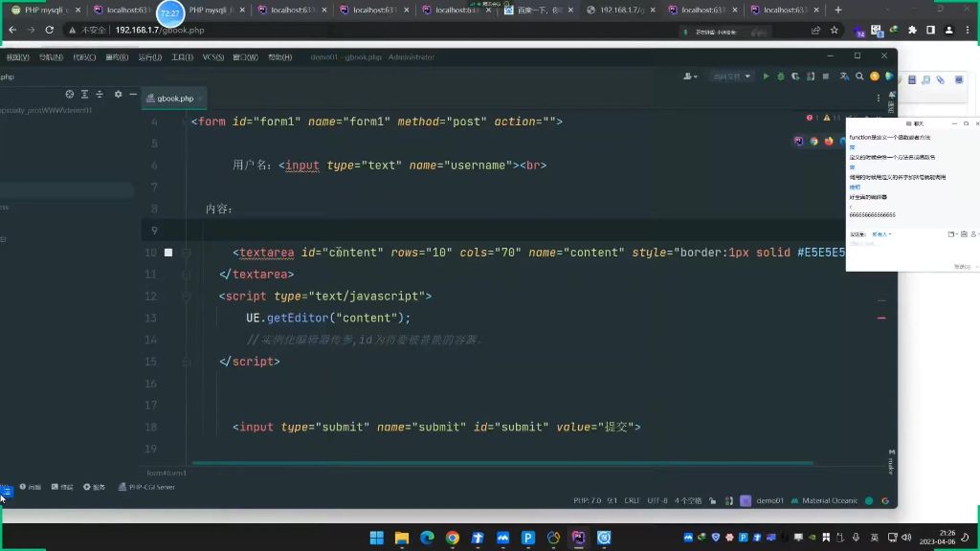Click Windows Start button on taskbar
This screenshot has height=551, width=980.
pyautogui.click(x=377, y=538)
